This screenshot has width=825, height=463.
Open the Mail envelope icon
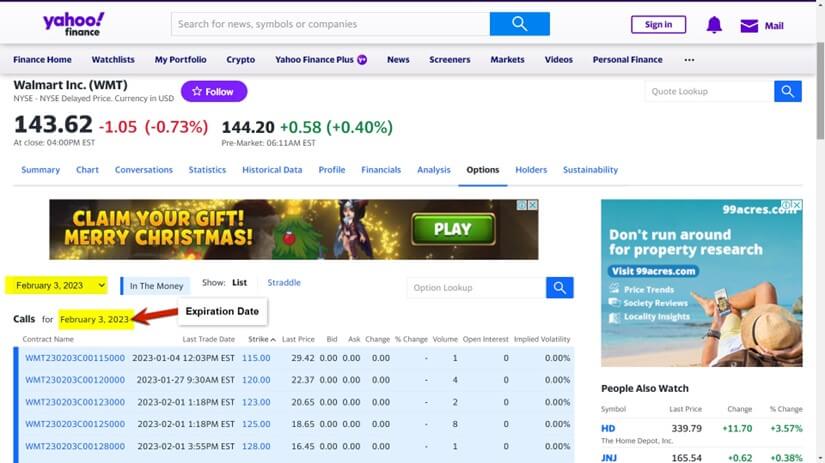(749, 25)
